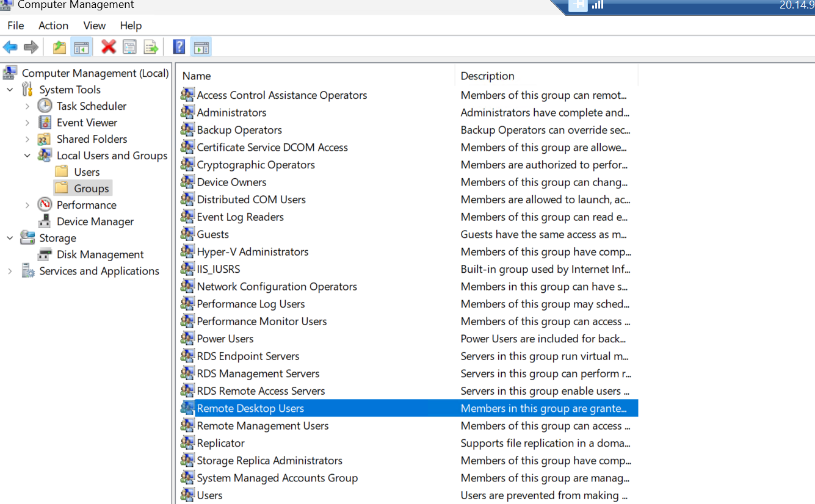Open Properties via the toolbar icon
The width and height of the screenshot is (815, 504).
pos(129,46)
